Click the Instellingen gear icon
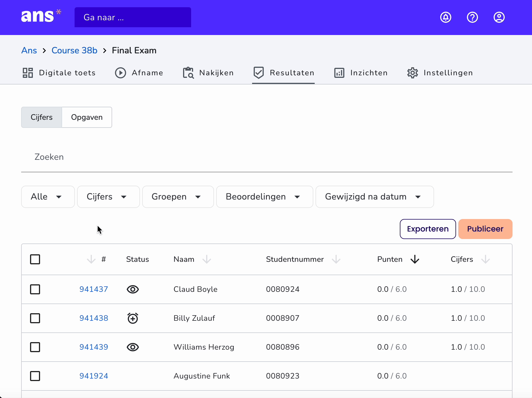Screen dimensions: 532x398 [x=413, y=73]
